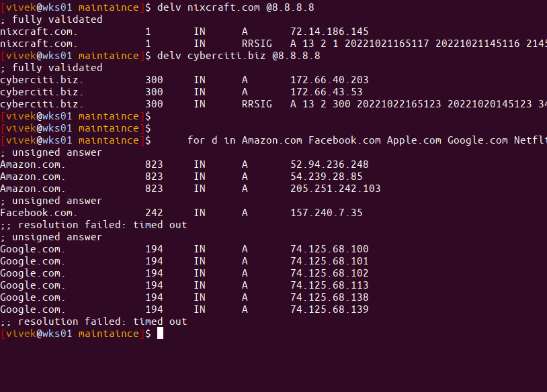This screenshot has height=392, width=547.
Task: Click the IP address 54.239.28.85
Action: coord(327,177)
